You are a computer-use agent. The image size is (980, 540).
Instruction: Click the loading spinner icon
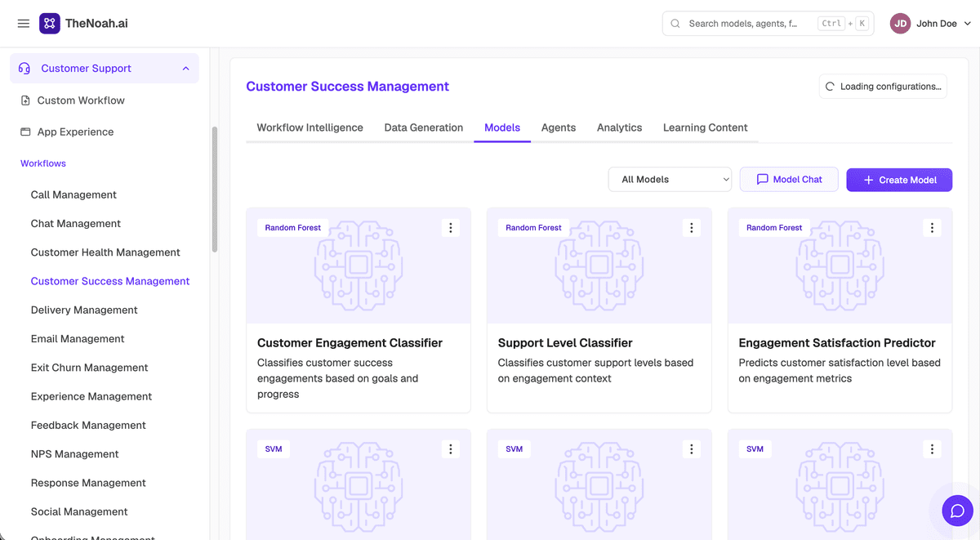click(x=831, y=87)
